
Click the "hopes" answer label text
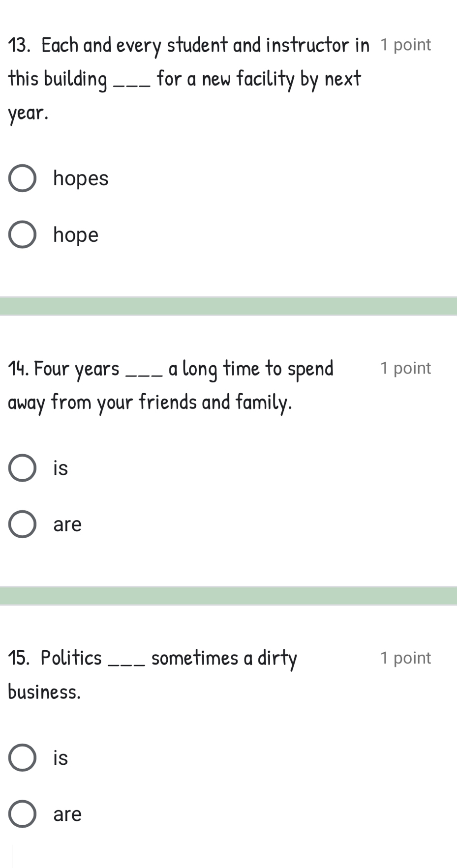pos(81,178)
